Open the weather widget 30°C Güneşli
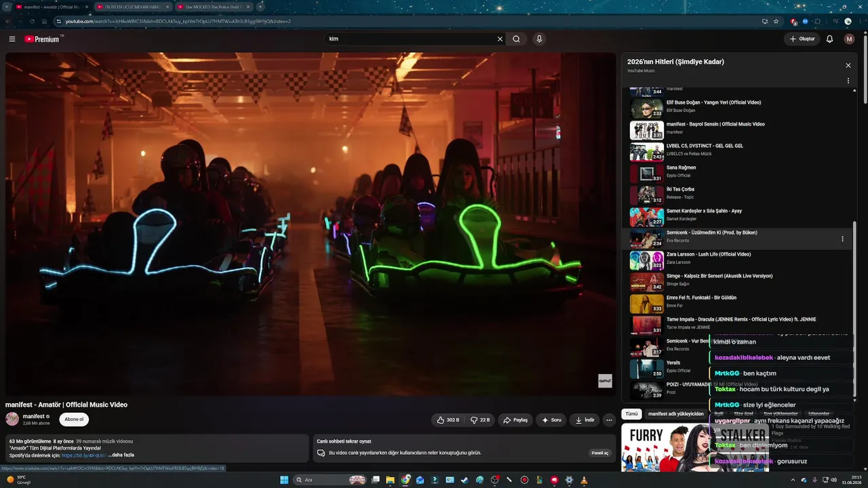This screenshot has height=488, width=868. pos(19,480)
